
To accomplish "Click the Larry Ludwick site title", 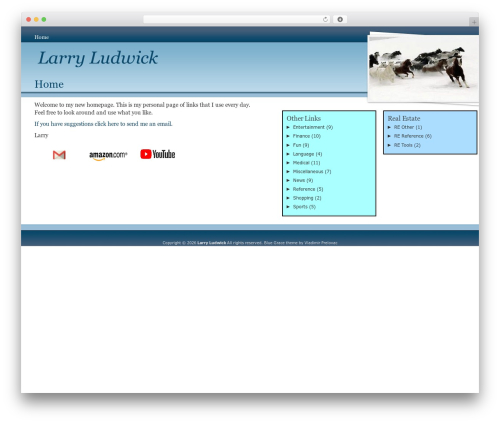I will coord(98,58).
